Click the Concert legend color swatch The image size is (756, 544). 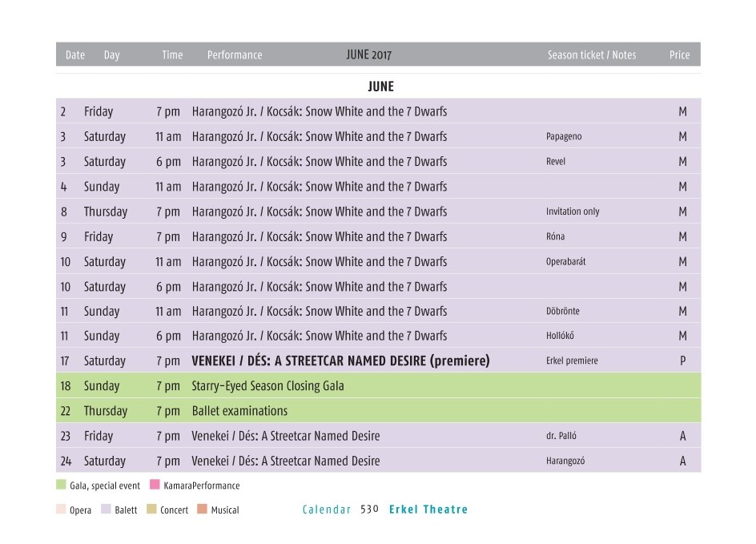point(151,509)
